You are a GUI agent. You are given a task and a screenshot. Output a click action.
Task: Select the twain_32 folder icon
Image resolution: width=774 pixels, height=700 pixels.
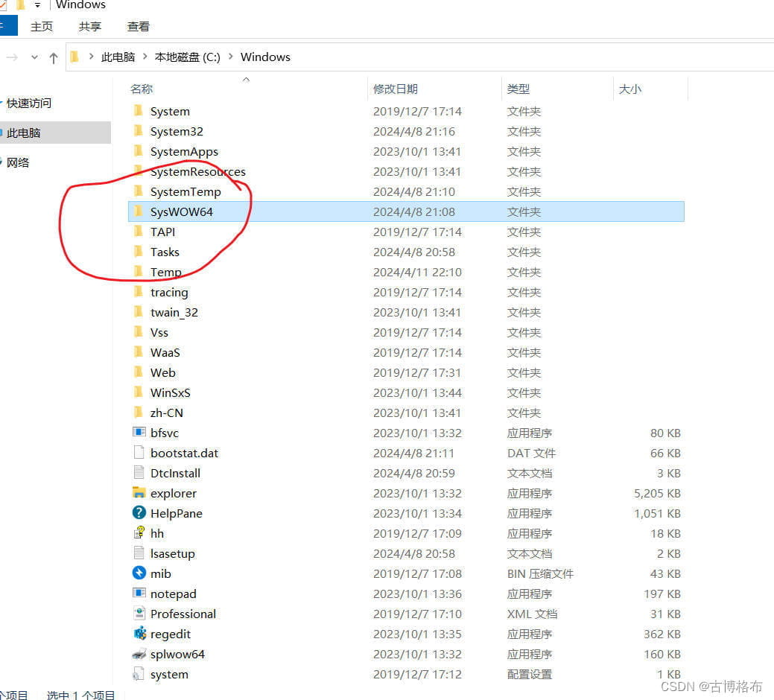[139, 312]
